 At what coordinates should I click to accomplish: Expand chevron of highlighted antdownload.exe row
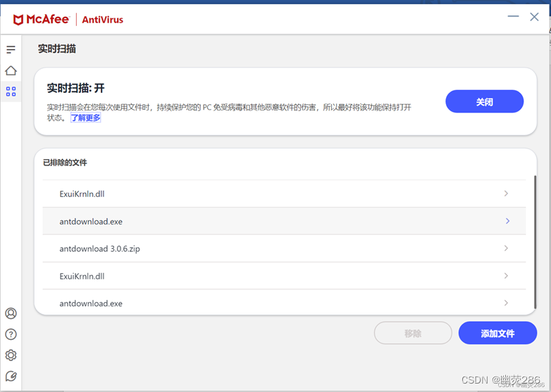coord(507,221)
